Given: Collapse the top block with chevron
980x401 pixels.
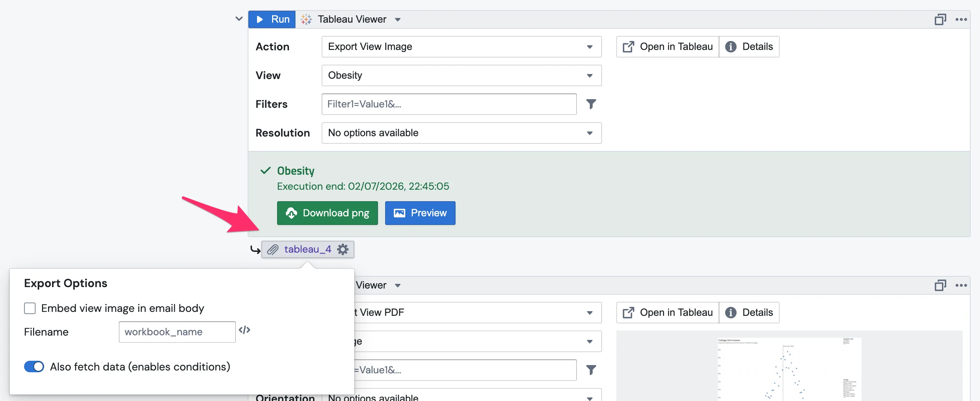Looking at the screenshot, I should (238, 19).
